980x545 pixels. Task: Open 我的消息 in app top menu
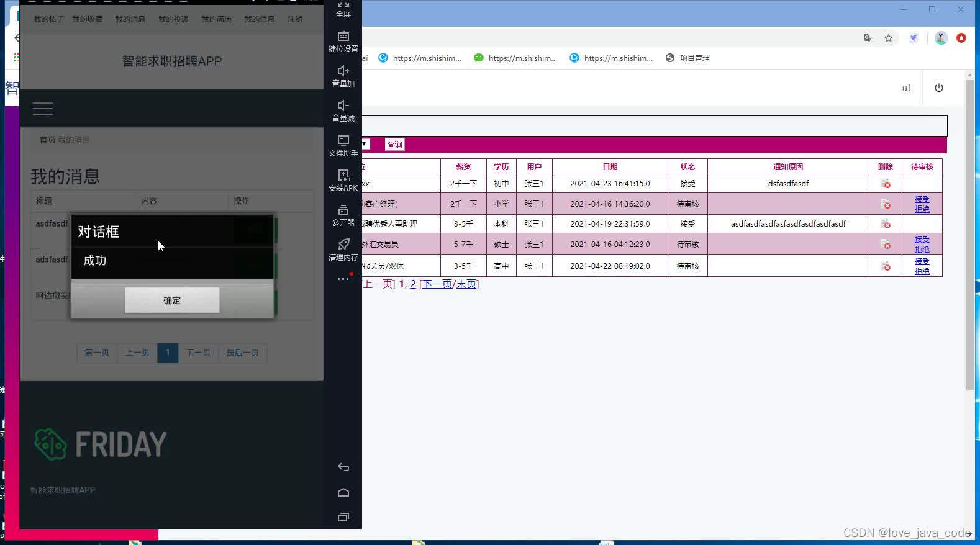click(130, 19)
